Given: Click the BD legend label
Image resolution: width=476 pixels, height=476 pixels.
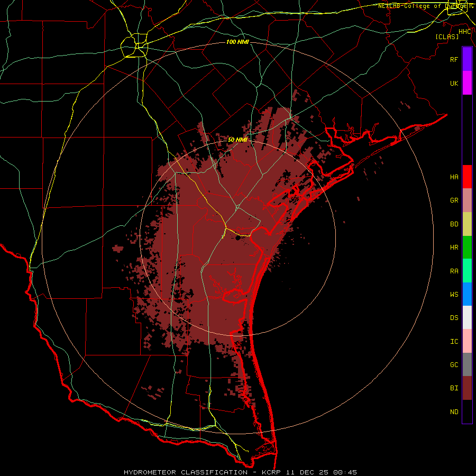Looking at the screenshot, I should point(454,224).
